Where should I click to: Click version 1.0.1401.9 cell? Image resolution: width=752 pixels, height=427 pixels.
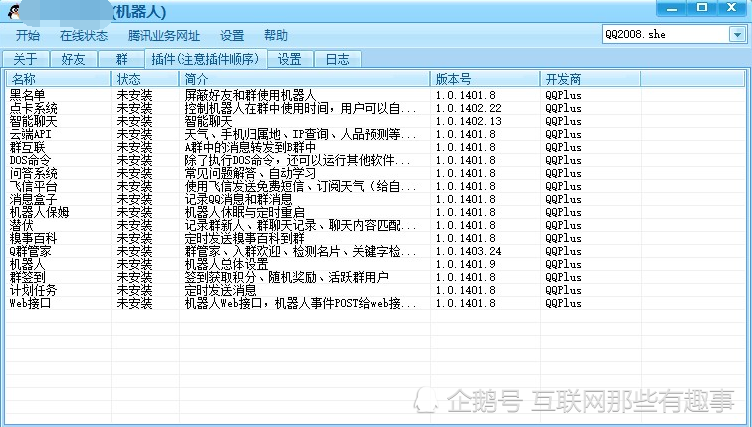465,264
